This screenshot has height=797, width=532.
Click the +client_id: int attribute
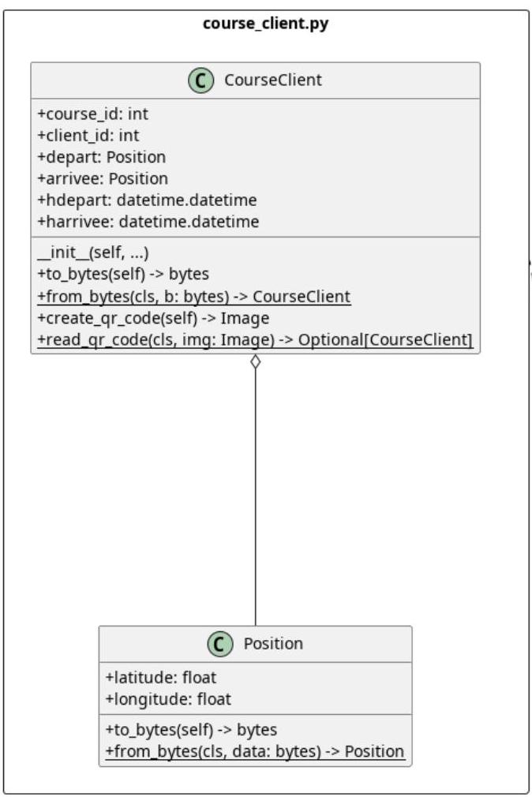point(88,135)
